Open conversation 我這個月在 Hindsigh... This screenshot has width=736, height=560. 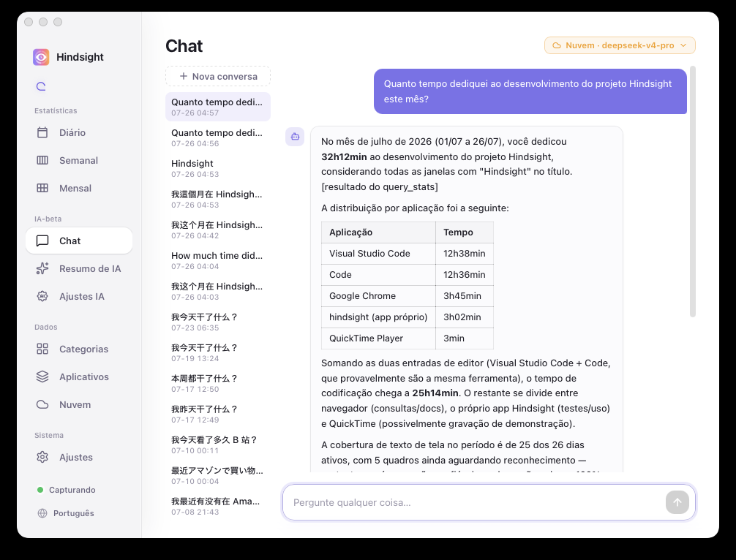[x=218, y=199]
